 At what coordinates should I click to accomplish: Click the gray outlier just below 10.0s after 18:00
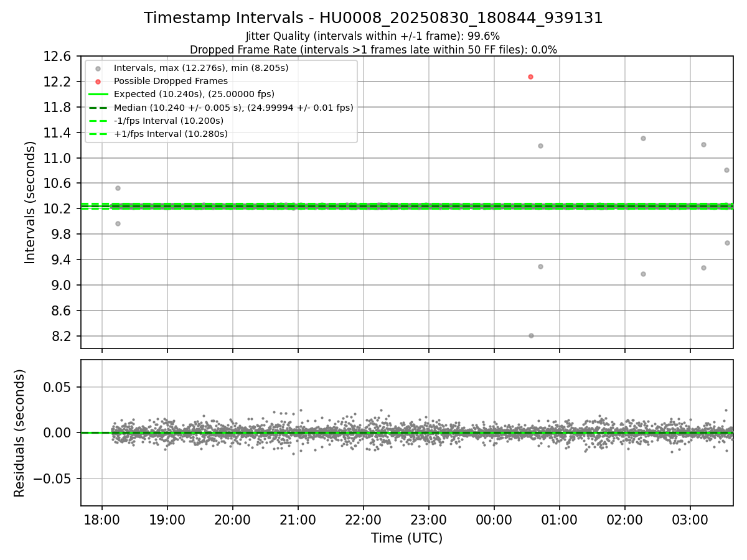click(x=118, y=223)
